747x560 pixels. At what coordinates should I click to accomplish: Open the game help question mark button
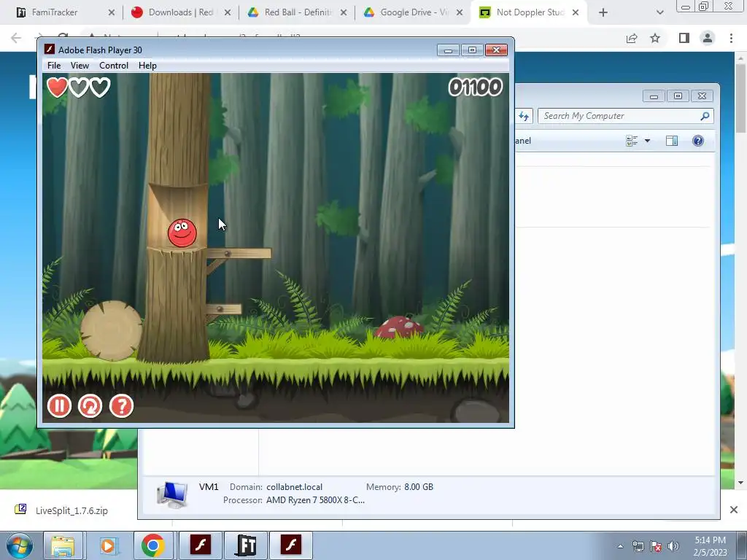pyautogui.click(x=122, y=406)
